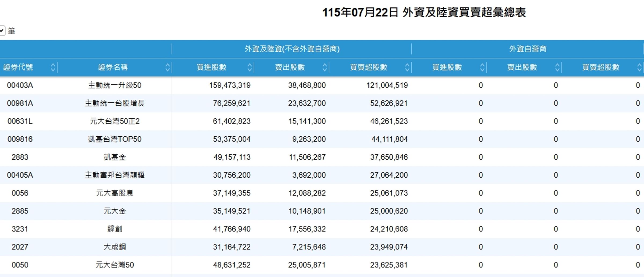The width and height of the screenshot is (644, 277).
Task: Click sell volume 23,632,700
Action: tap(307, 103)
